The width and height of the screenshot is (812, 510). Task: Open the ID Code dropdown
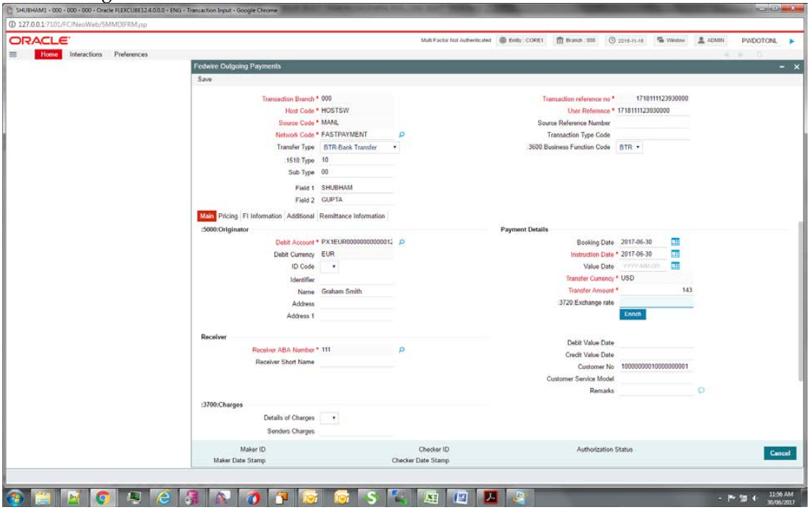[329, 267]
